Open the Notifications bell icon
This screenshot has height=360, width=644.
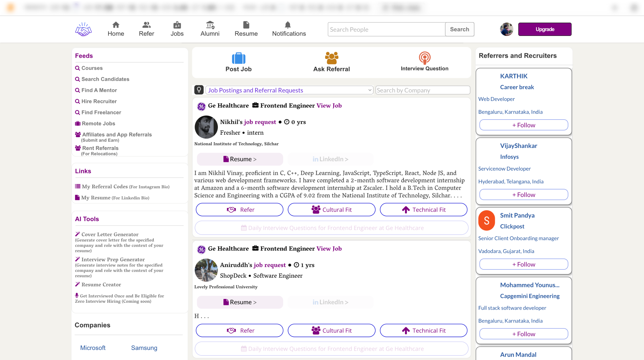pyautogui.click(x=288, y=25)
